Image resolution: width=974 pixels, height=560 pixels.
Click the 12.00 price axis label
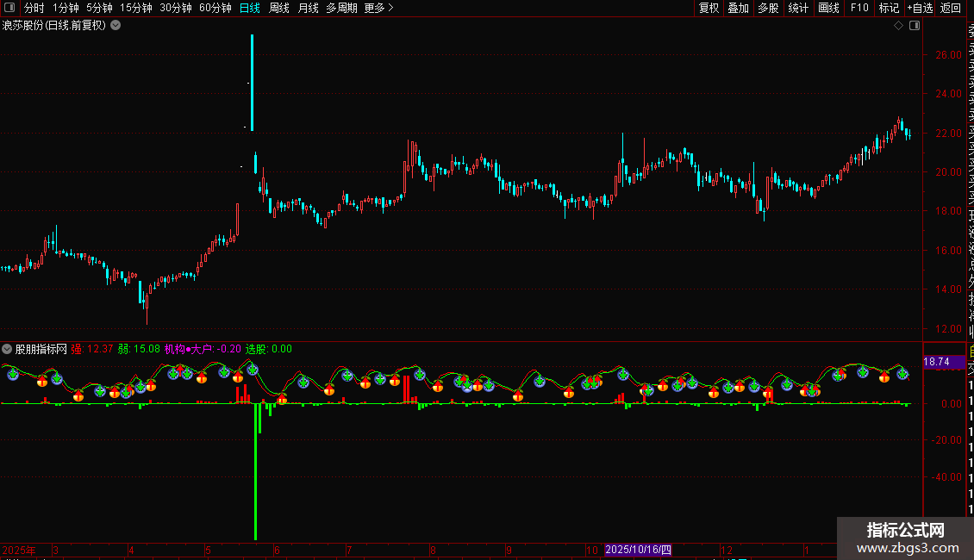click(x=948, y=328)
